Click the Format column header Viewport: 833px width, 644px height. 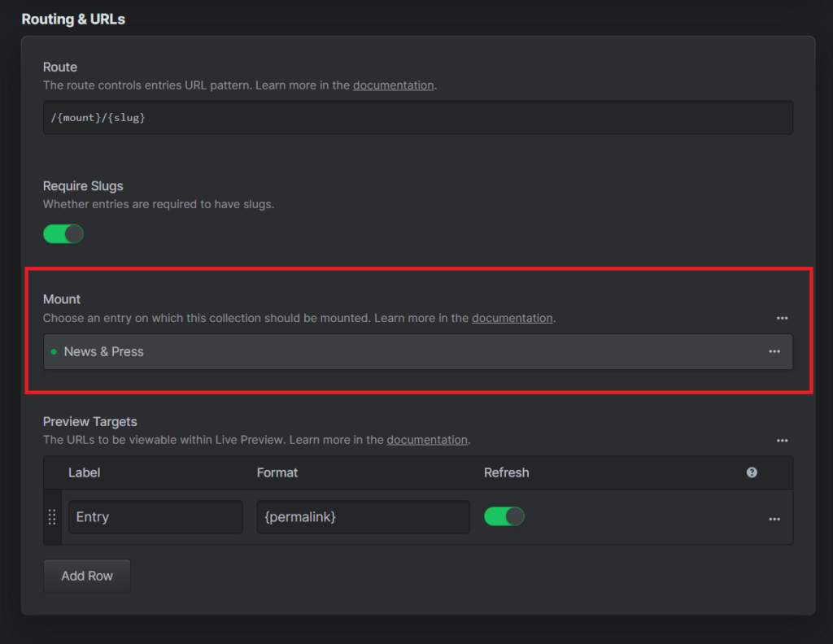click(277, 472)
